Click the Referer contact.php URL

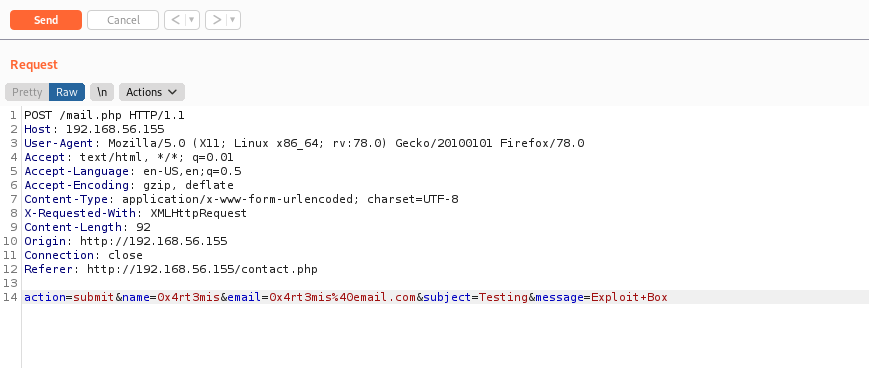(x=202, y=269)
